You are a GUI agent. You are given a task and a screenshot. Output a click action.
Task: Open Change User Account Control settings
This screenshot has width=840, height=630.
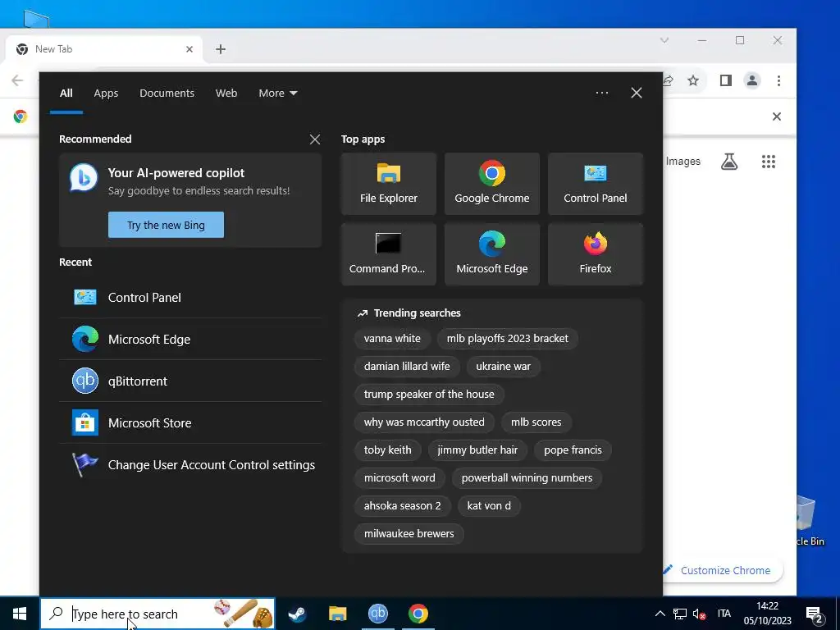click(x=190, y=464)
